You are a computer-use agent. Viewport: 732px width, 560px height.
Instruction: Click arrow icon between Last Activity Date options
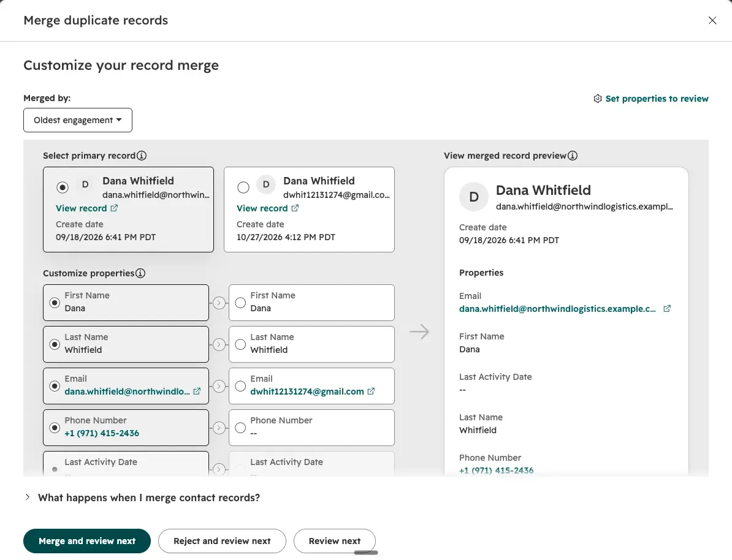point(219,469)
